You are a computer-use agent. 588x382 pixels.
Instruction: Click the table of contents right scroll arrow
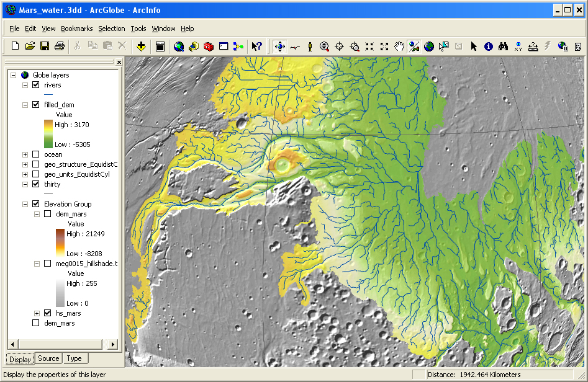(x=113, y=344)
